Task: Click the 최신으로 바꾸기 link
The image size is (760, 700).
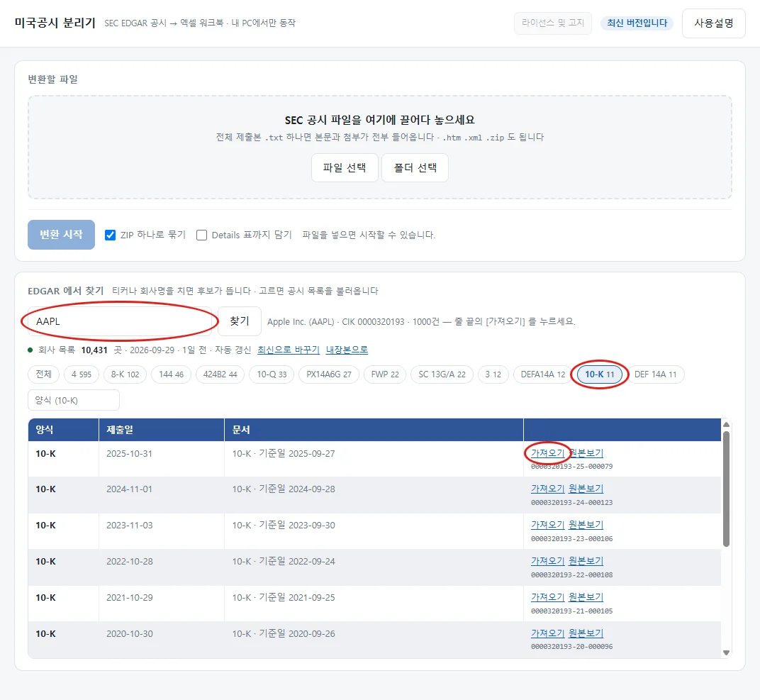Action: click(289, 350)
